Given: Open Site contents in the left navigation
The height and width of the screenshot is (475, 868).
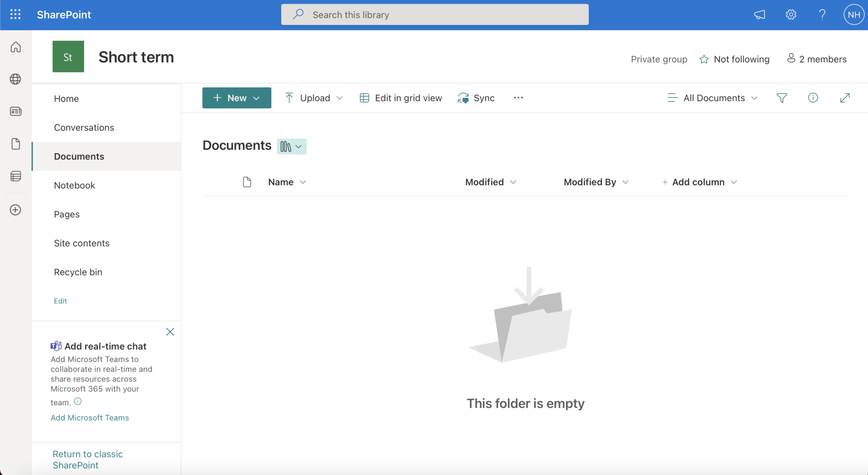Looking at the screenshot, I should point(81,243).
